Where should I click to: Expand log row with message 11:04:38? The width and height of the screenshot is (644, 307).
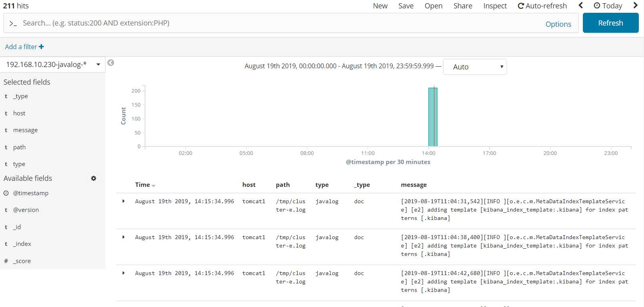(123, 237)
